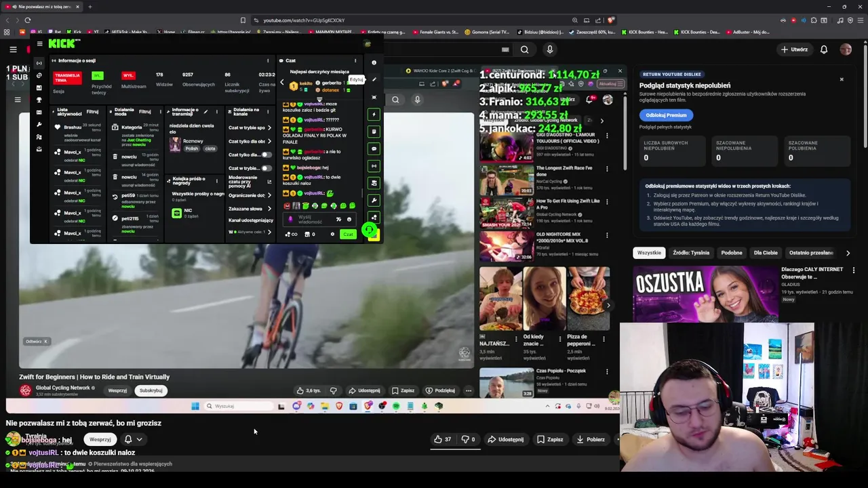Open the YouTube guide hamburger menu
The image size is (868, 488).
13,49
